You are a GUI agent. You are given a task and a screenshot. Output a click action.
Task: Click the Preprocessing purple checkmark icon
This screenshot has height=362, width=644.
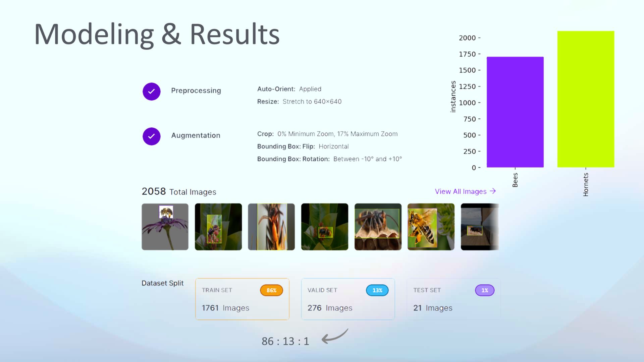tap(151, 92)
